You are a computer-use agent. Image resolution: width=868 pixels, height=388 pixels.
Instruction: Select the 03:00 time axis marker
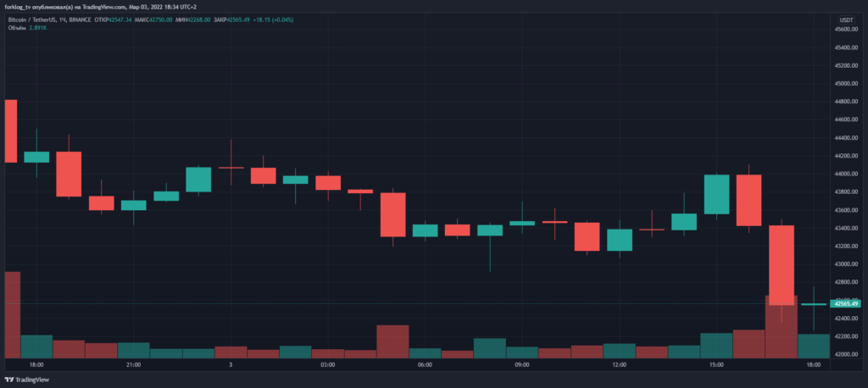pyautogui.click(x=328, y=365)
